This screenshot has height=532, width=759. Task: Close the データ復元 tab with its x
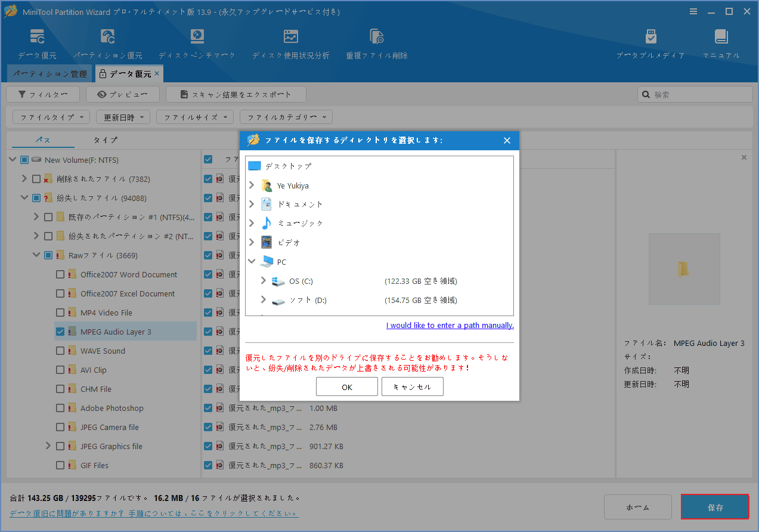click(157, 73)
